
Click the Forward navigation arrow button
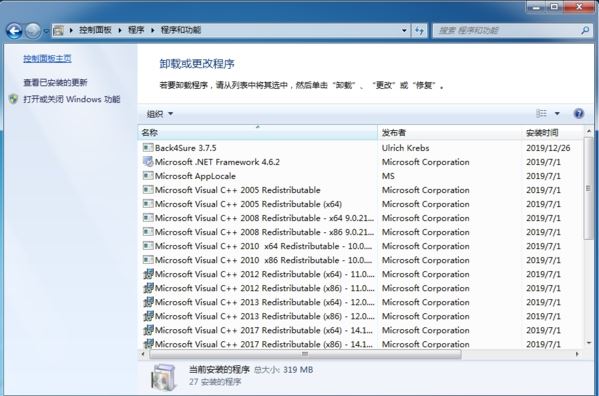pos(33,31)
